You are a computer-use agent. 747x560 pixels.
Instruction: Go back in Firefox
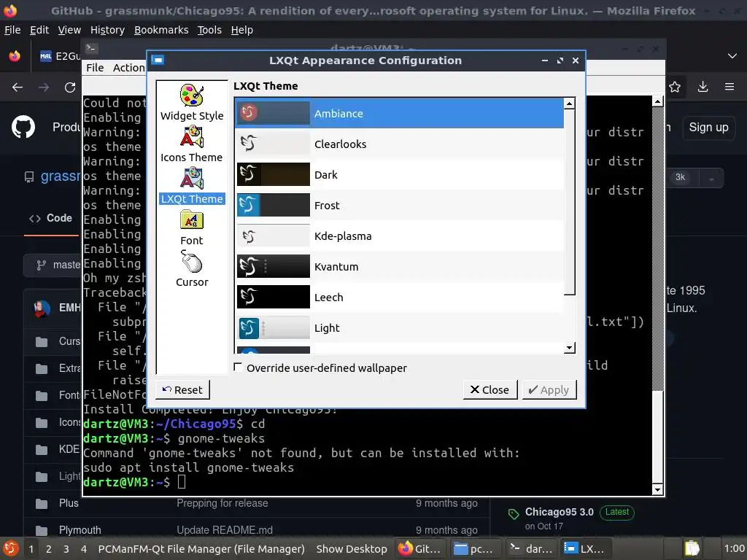coord(18,87)
